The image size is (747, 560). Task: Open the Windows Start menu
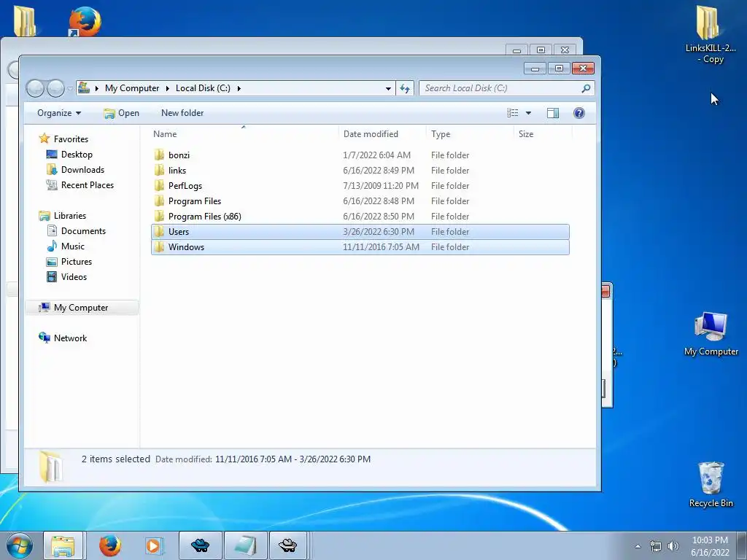(19, 545)
